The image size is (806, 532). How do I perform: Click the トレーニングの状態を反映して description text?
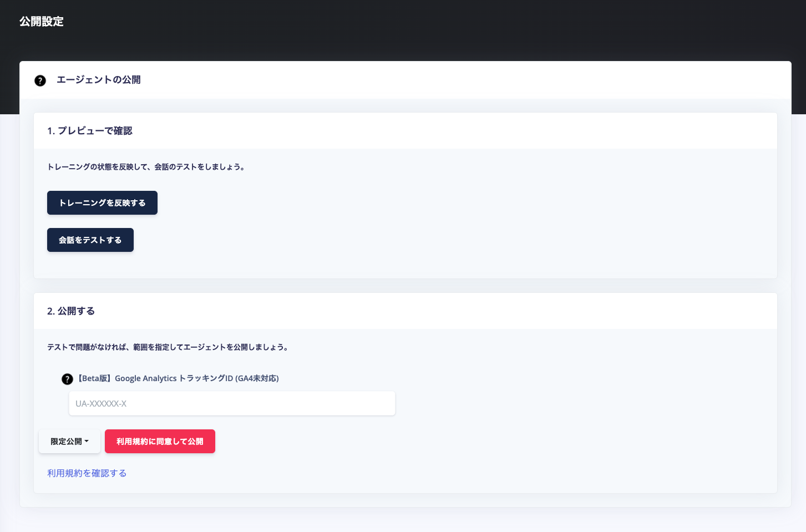point(146,166)
